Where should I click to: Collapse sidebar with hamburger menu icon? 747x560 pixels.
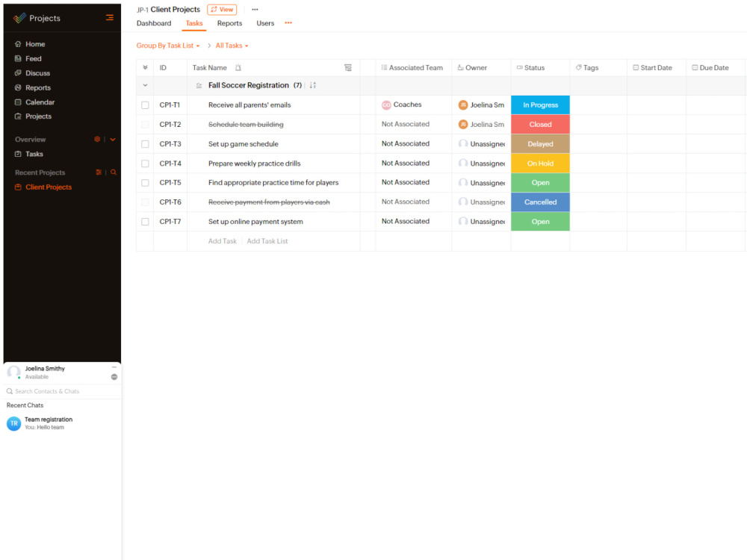pyautogui.click(x=110, y=18)
